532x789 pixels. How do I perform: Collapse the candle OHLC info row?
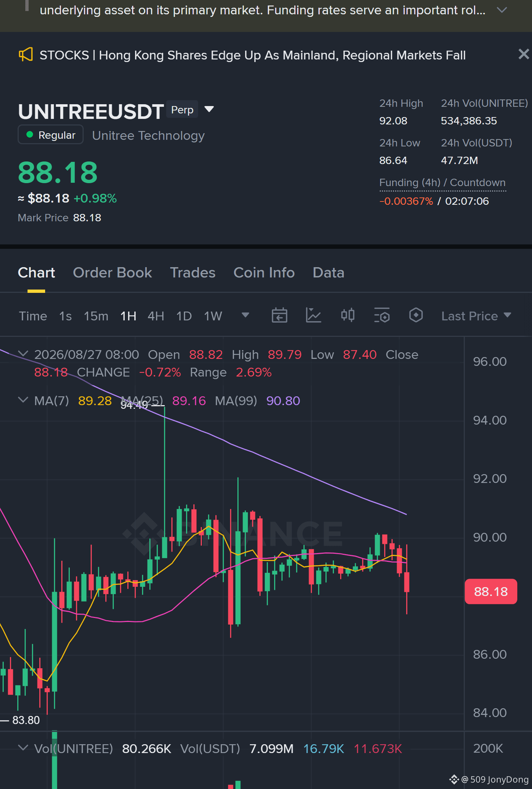pos(23,354)
